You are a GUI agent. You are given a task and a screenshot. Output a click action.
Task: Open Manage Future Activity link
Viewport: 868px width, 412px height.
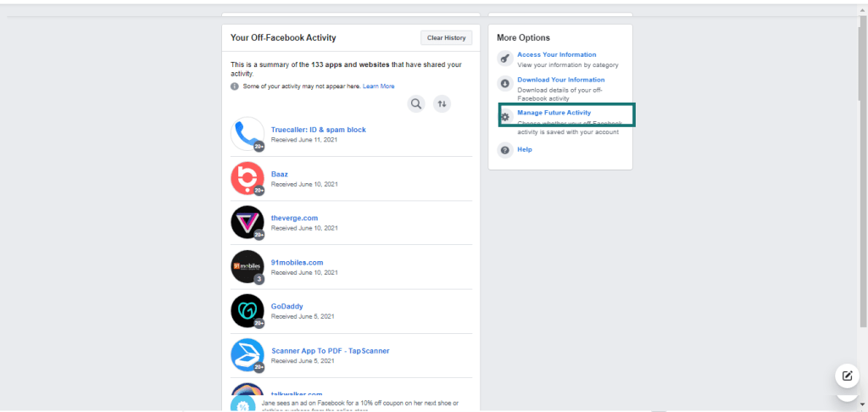point(554,113)
